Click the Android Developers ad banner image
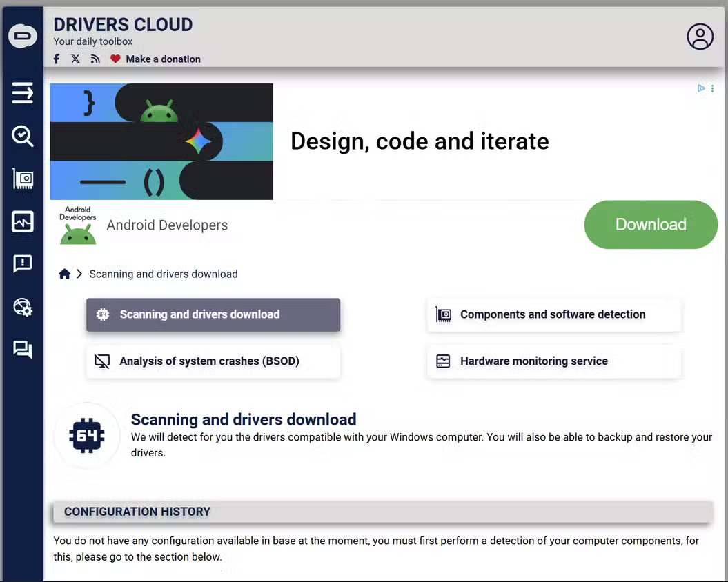Screen dimensions: 728x582 click(x=161, y=141)
